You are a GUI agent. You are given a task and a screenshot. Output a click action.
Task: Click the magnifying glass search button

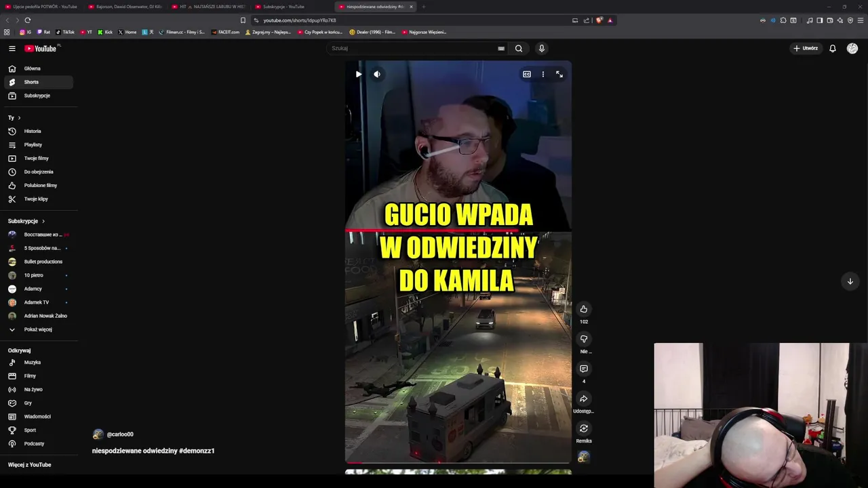point(519,48)
